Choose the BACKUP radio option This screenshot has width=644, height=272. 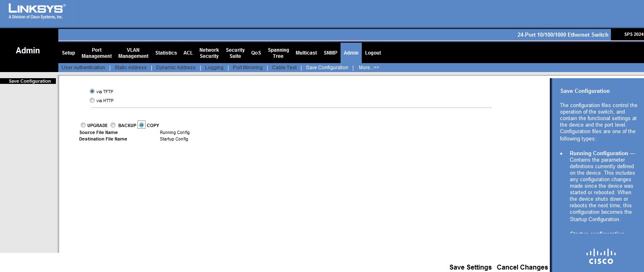(x=113, y=125)
